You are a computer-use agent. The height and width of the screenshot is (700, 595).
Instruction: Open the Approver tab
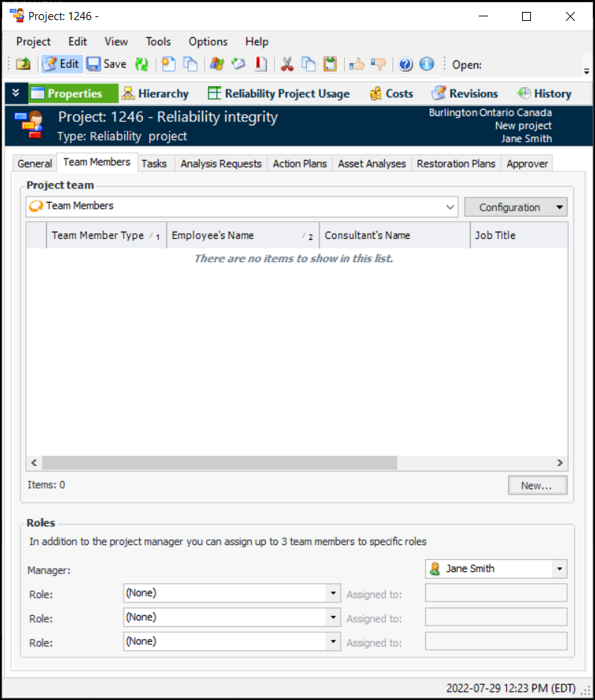[x=527, y=163]
